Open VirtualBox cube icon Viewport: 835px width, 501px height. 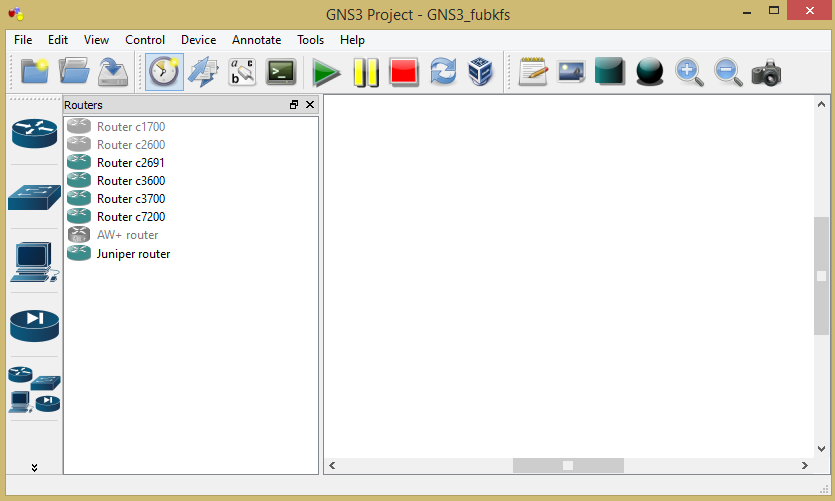[x=480, y=72]
